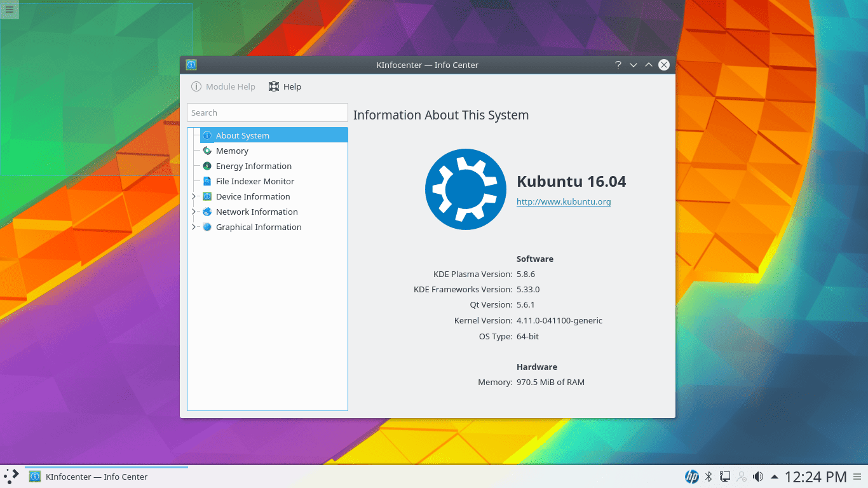The image size is (868, 488).
Task: Open the audio volume tray icon
Action: 757,477
